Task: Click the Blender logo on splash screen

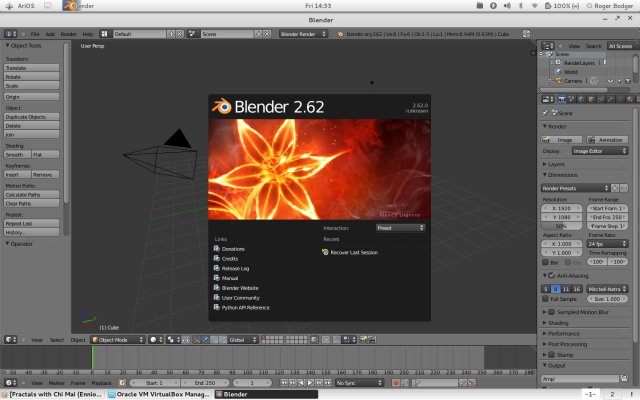Action: (x=222, y=107)
